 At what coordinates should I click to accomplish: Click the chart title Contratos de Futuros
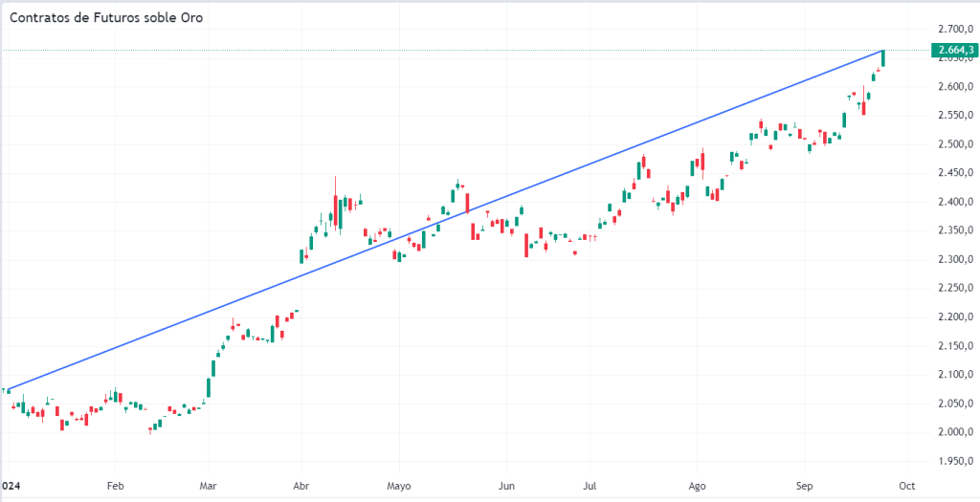106,17
